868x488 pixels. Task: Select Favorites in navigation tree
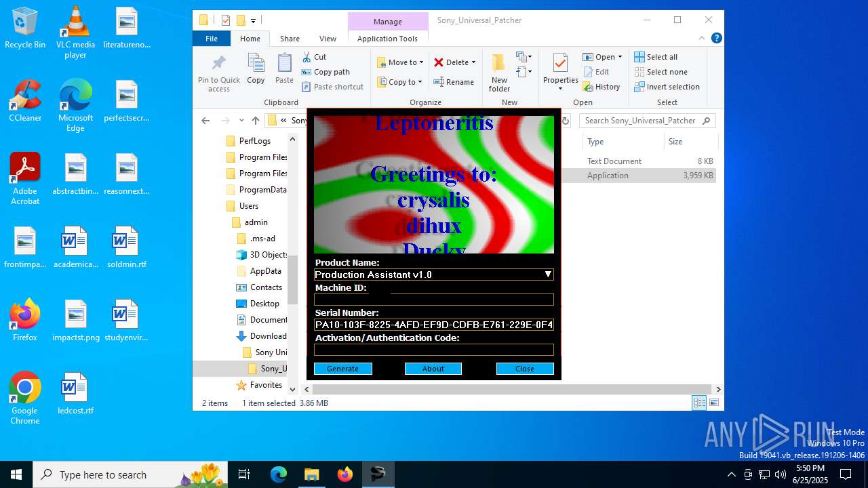coord(259,385)
